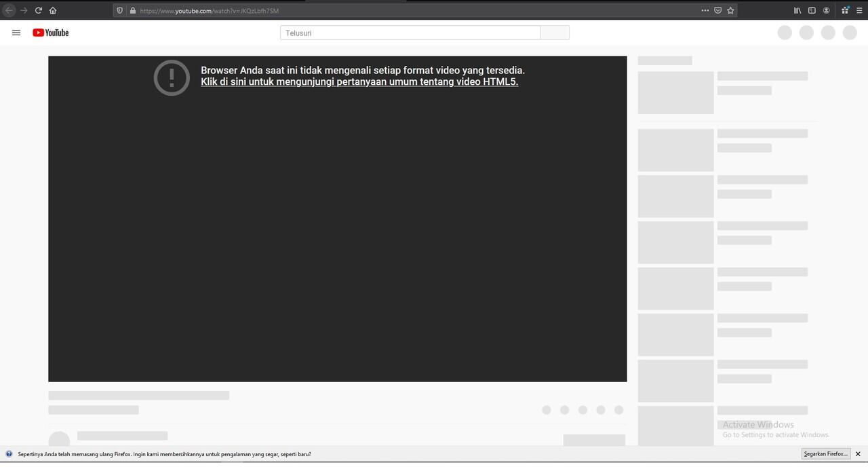Click the youtube.com address bar URL
This screenshot has width=868, height=467.
click(210, 11)
